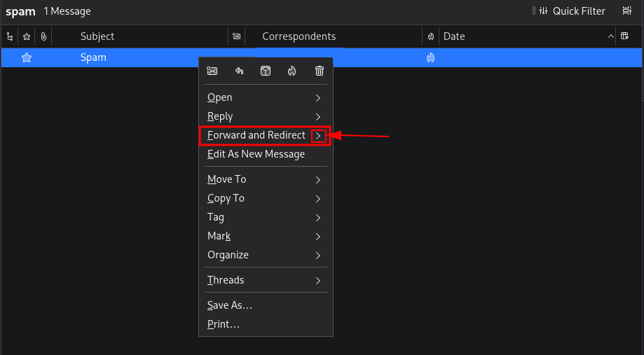Choose Edit As New Message
Screen dimensions: 644x355
(256, 154)
